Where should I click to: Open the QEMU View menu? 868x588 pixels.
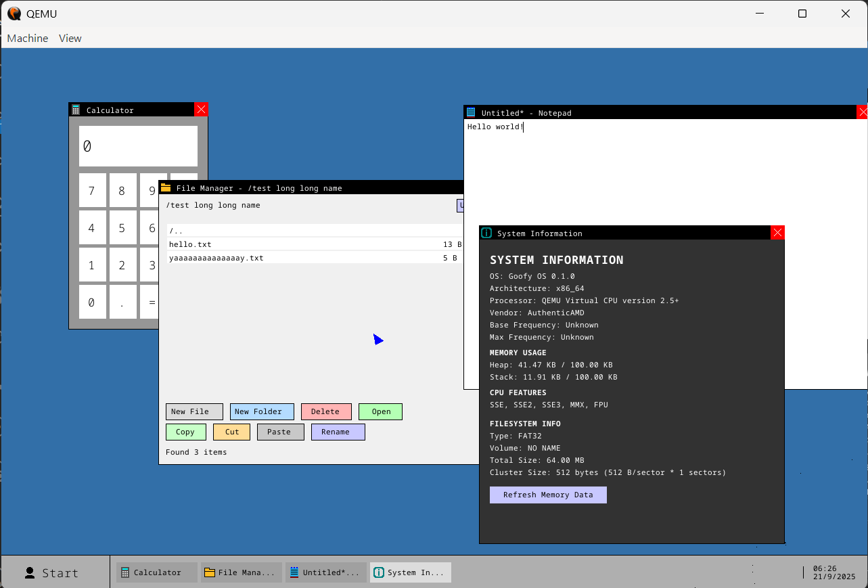[x=70, y=39]
